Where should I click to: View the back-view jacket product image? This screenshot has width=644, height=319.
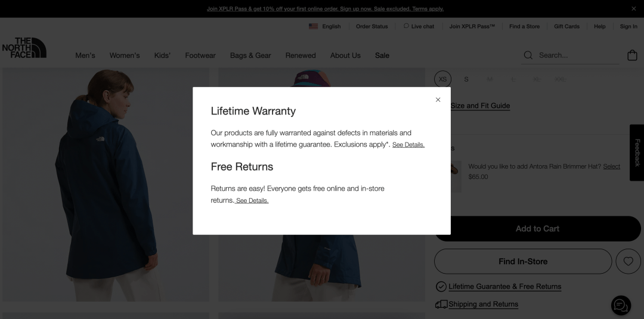pos(106,184)
